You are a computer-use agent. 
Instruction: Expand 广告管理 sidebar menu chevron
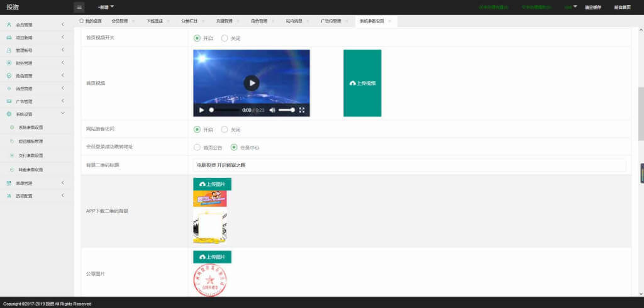[x=63, y=101]
